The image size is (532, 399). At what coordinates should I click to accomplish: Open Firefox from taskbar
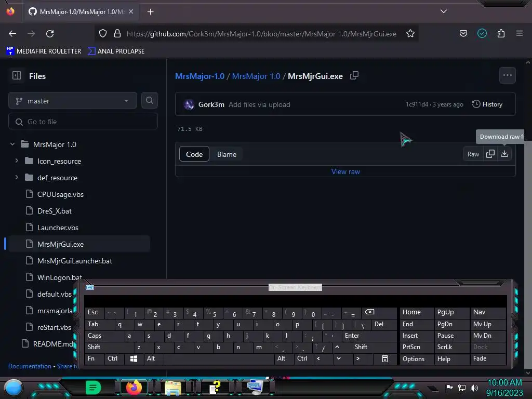click(134, 388)
